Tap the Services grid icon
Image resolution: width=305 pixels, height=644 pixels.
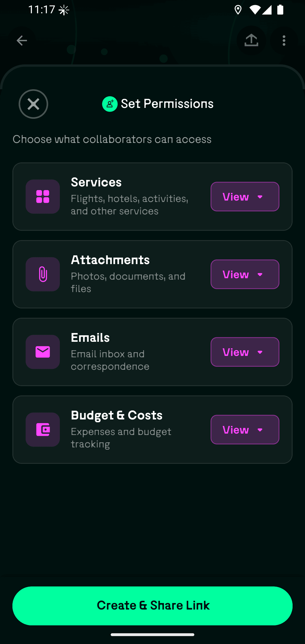[43, 197]
